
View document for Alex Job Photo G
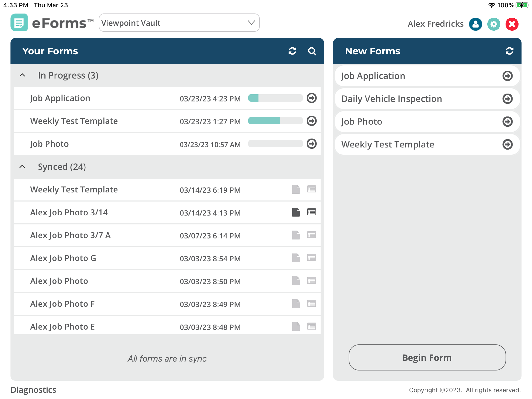coord(296,258)
